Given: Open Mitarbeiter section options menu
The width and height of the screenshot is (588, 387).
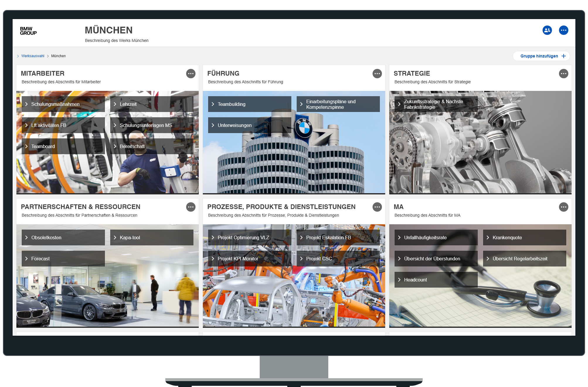Looking at the screenshot, I should coord(191,74).
